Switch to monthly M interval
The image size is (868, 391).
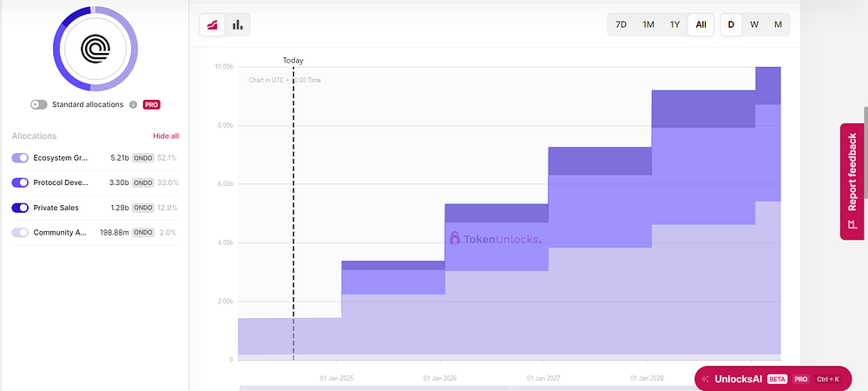pyautogui.click(x=778, y=25)
